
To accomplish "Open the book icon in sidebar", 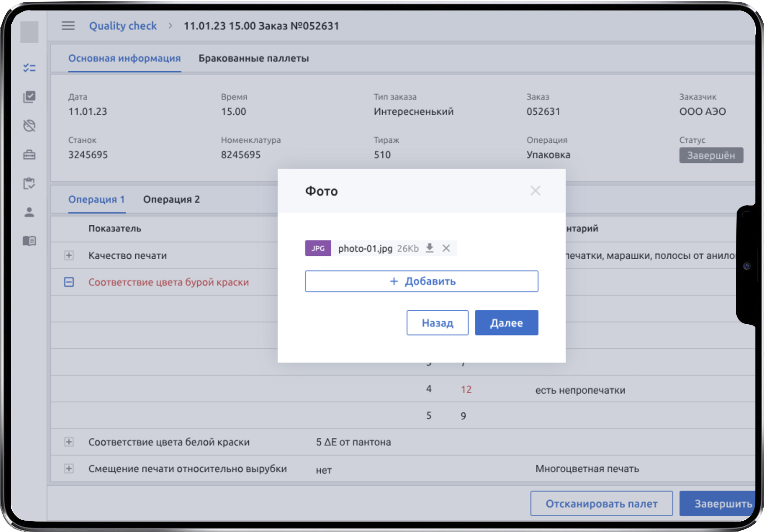I will pyautogui.click(x=29, y=240).
